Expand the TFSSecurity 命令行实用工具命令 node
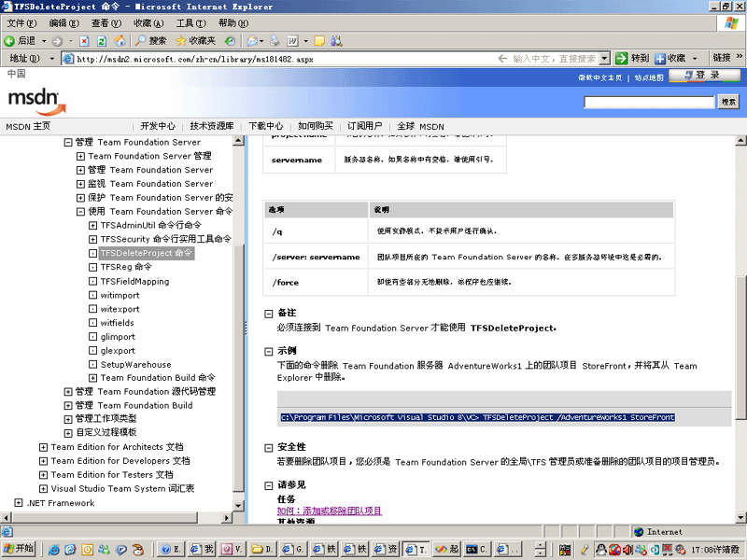Viewport: 747px width, 560px height. tap(92, 239)
